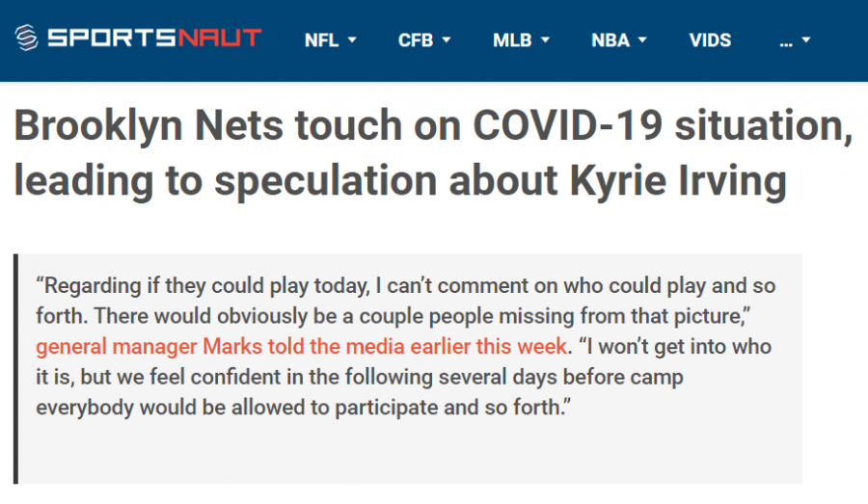Click the headline line about Kyrie Irving
868x504 pixels.
point(400,181)
